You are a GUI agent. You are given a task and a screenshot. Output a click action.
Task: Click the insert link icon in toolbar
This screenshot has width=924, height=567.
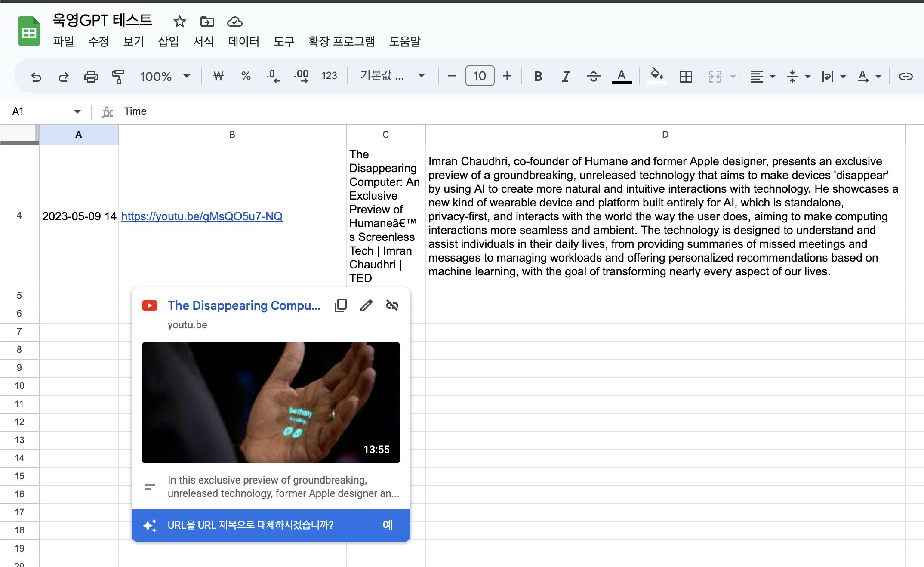[x=906, y=77]
